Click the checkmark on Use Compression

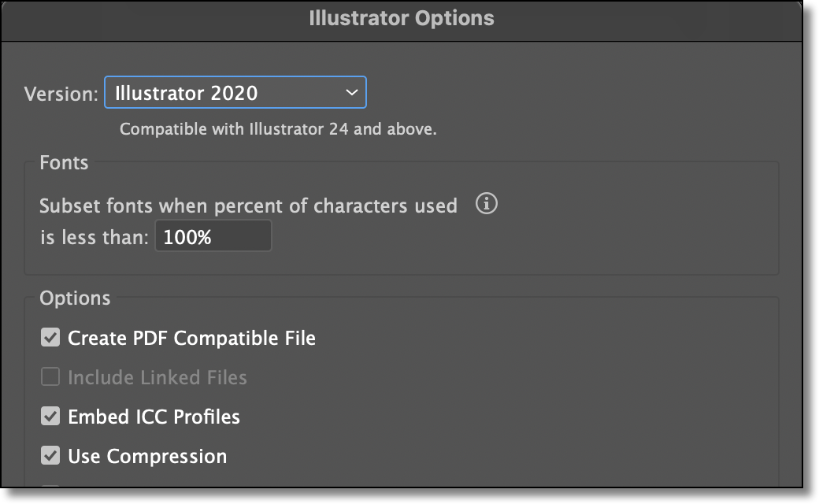point(50,456)
